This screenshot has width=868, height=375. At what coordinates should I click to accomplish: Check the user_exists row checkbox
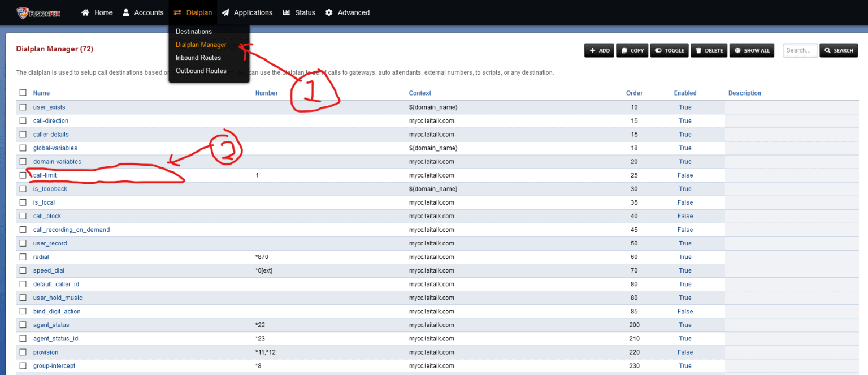[x=23, y=107]
